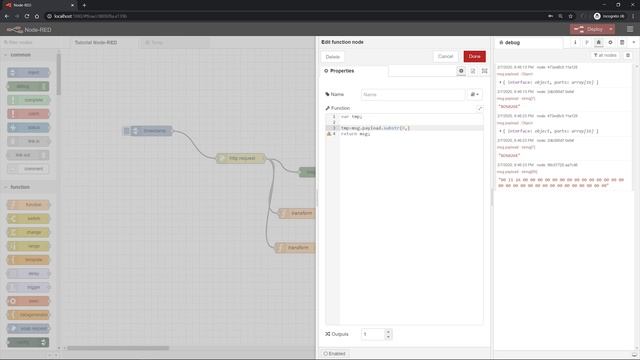
Task: Increase the Outputs count
Action: coord(388,332)
